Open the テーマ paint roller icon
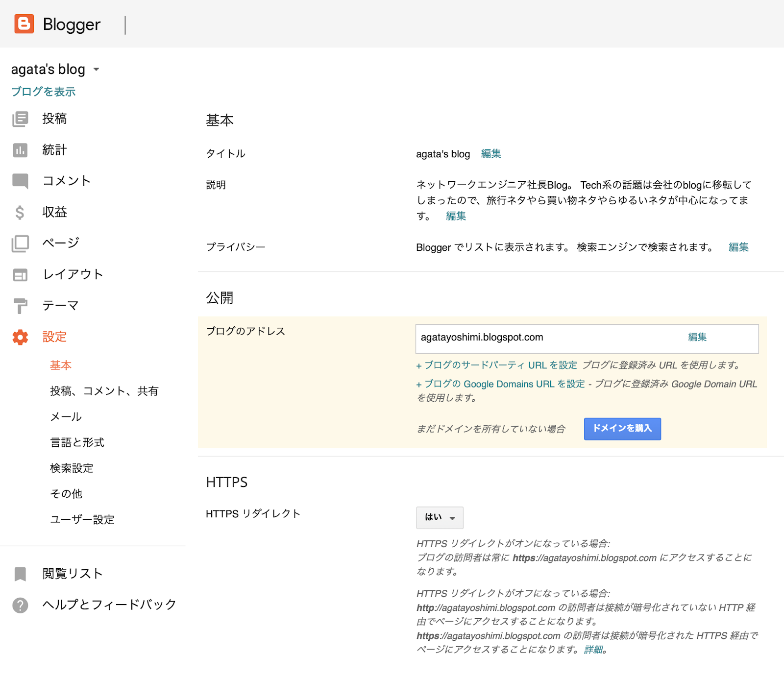The image size is (784, 678). point(20,306)
